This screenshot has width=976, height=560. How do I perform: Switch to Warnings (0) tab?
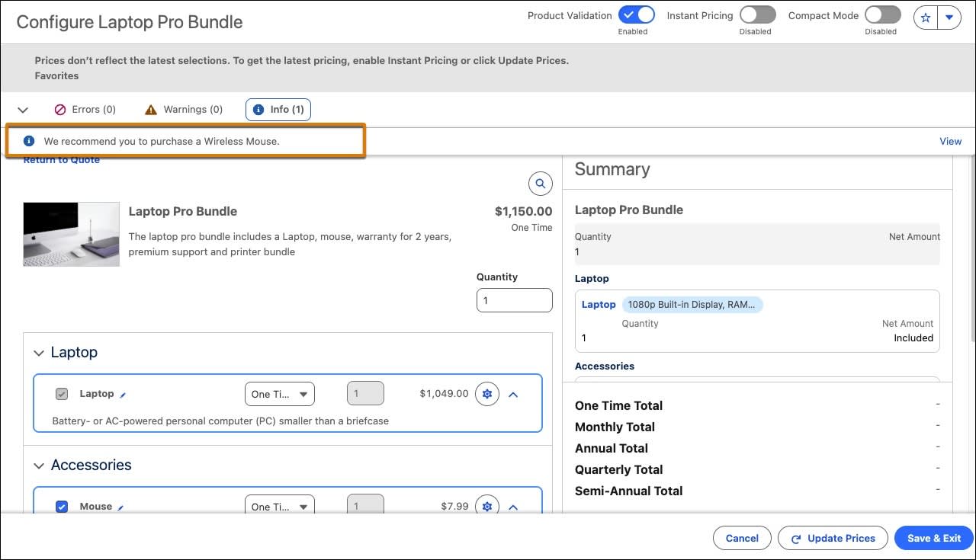click(x=184, y=110)
